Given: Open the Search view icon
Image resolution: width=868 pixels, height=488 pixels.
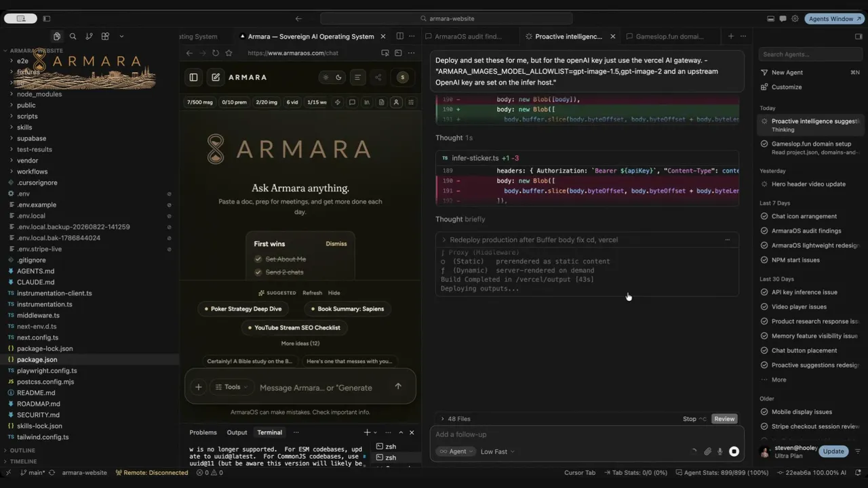Looking at the screenshot, I should pyautogui.click(x=73, y=37).
